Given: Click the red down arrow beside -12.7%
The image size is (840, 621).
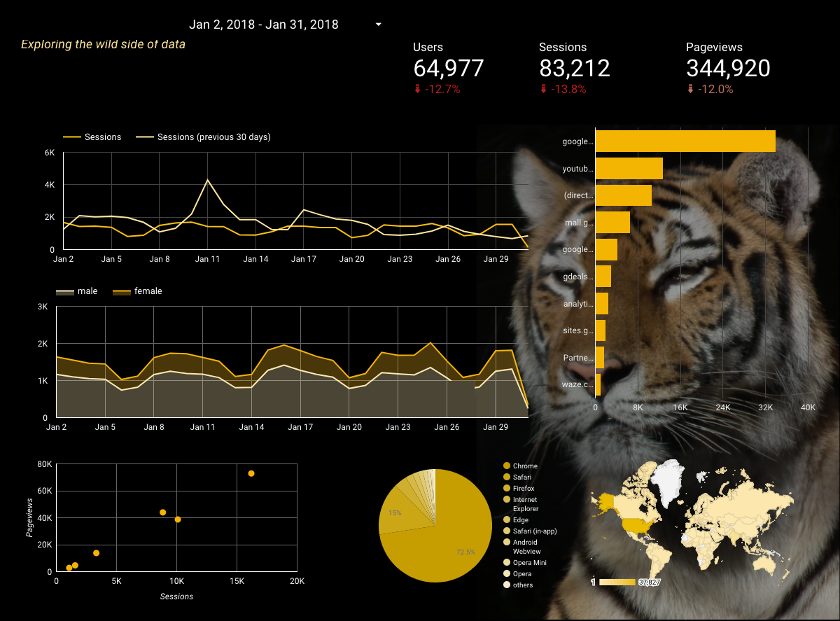Looking at the screenshot, I should click(417, 89).
